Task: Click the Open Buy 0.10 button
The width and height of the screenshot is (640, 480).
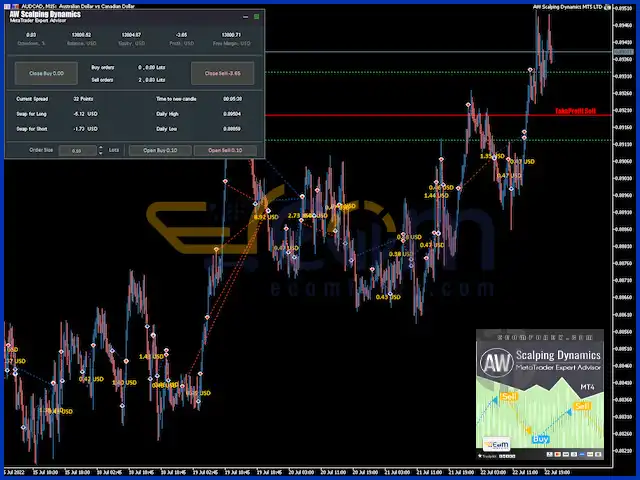Action: pyautogui.click(x=160, y=150)
